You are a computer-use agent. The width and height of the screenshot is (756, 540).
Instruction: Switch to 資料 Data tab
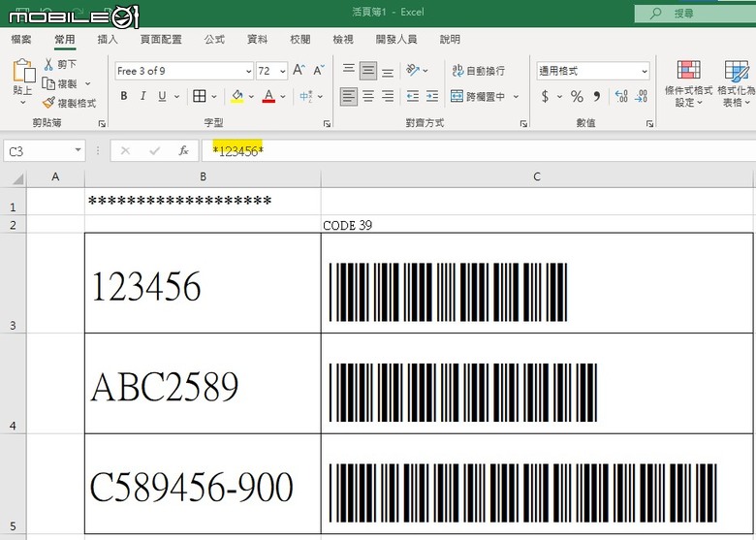tap(257, 39)
